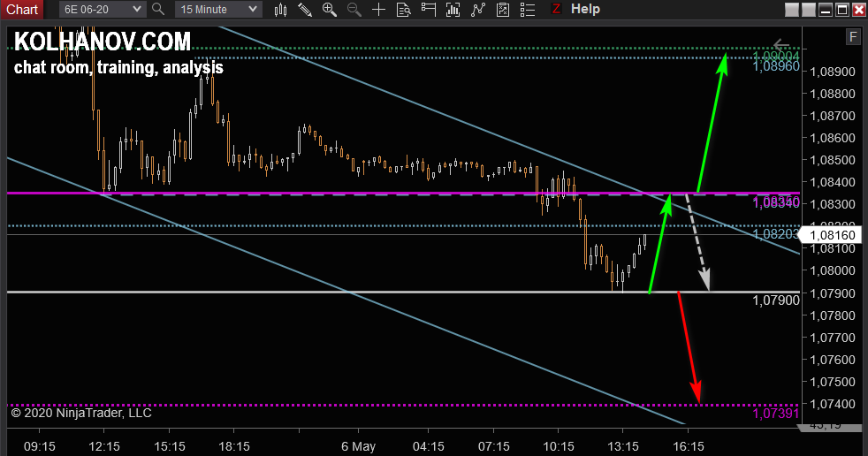
Task: Click the list-style toolbar icon
Action: 528,10
